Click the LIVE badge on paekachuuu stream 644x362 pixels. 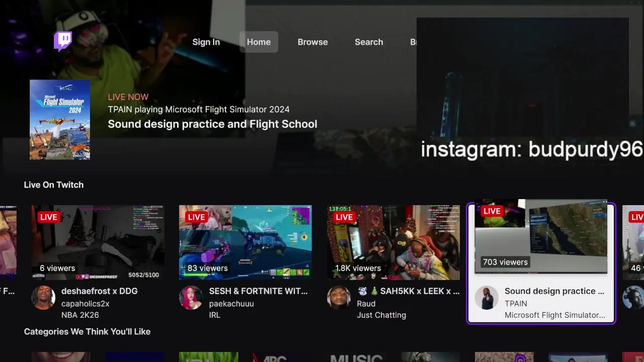(196, 217)
